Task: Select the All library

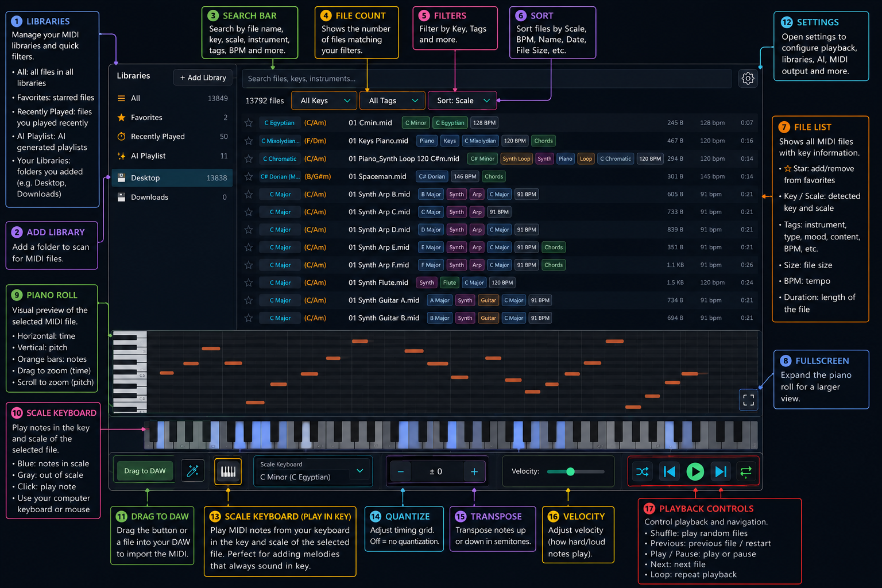Action: point(172,98)
